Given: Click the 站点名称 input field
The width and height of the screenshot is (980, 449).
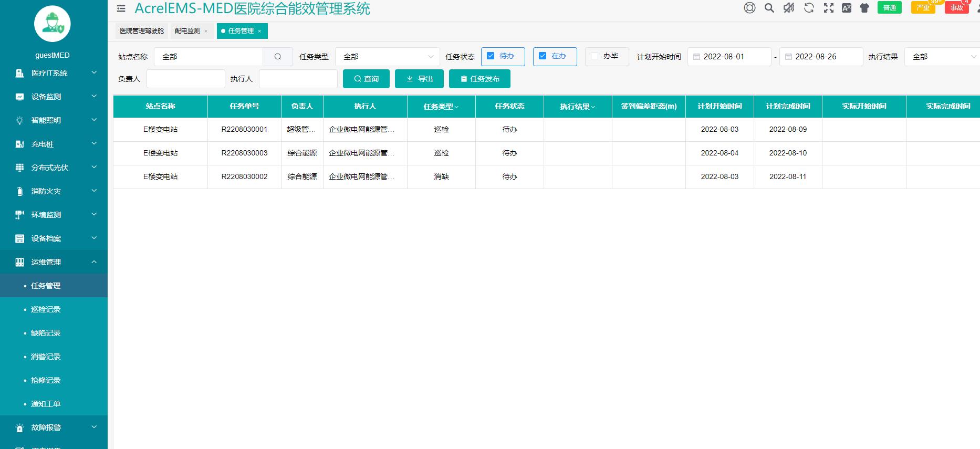Looking at the screenshot, I should coord(208,57).
